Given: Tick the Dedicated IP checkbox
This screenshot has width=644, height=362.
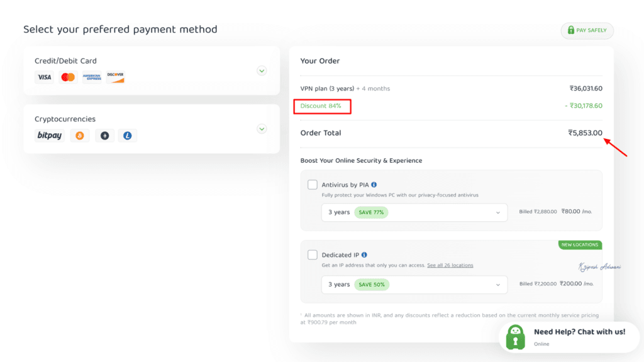Looking at the screenshot, I should pos(313,255).
